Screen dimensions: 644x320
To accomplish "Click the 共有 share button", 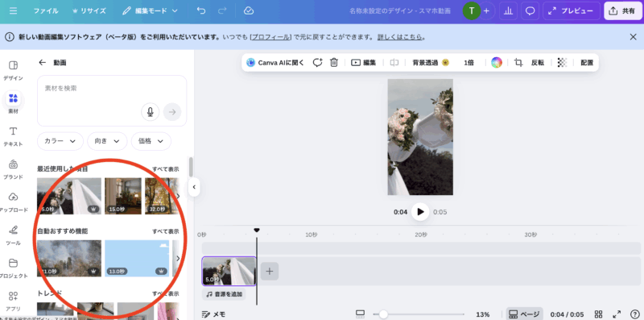I will 623,11.
